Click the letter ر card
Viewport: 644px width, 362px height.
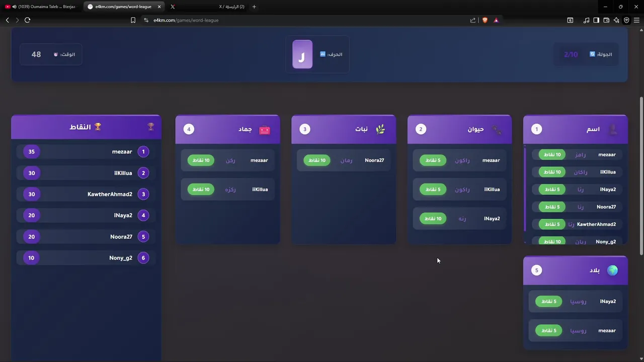pos(302,54)
